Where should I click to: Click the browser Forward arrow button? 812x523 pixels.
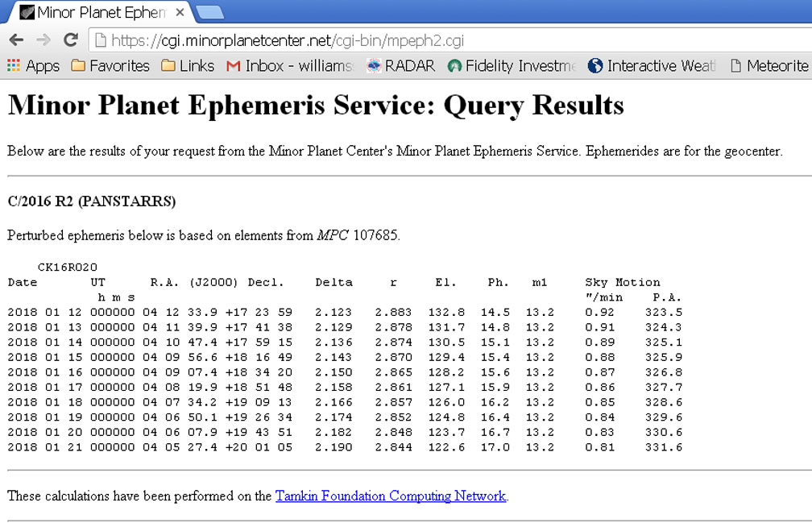(x=43, y=40)
